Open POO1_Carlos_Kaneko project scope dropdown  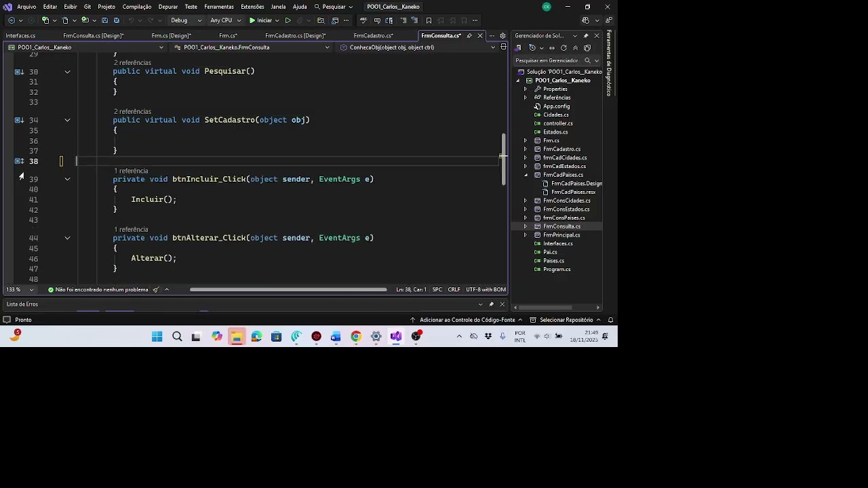(x=86, y=47)
